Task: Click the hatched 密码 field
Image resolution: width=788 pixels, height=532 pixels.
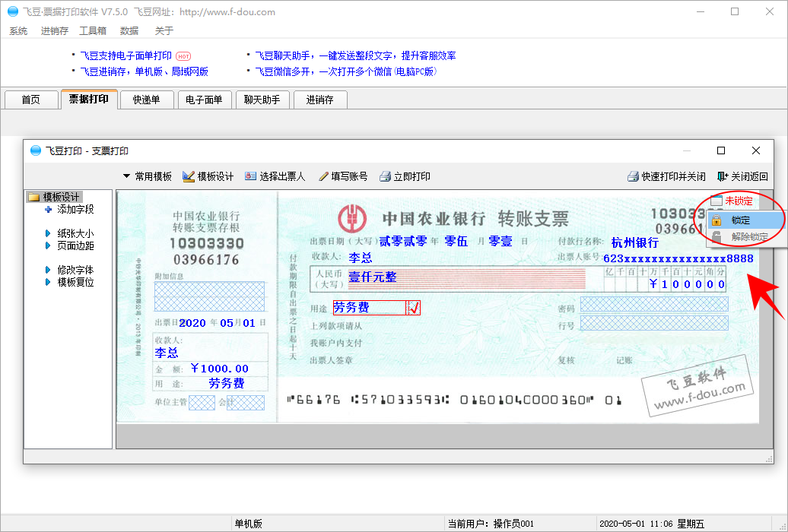Action: (654, 304)
